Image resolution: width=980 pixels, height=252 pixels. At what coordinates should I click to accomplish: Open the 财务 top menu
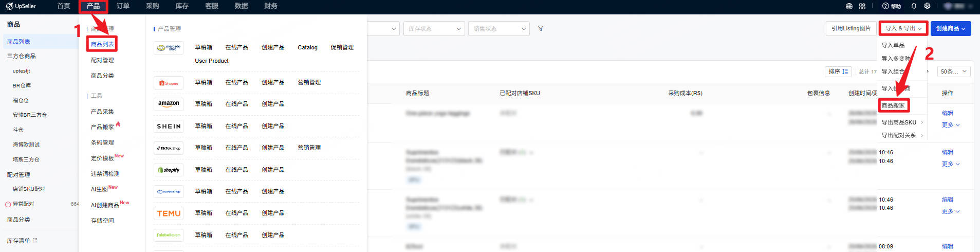pos(271,6)
